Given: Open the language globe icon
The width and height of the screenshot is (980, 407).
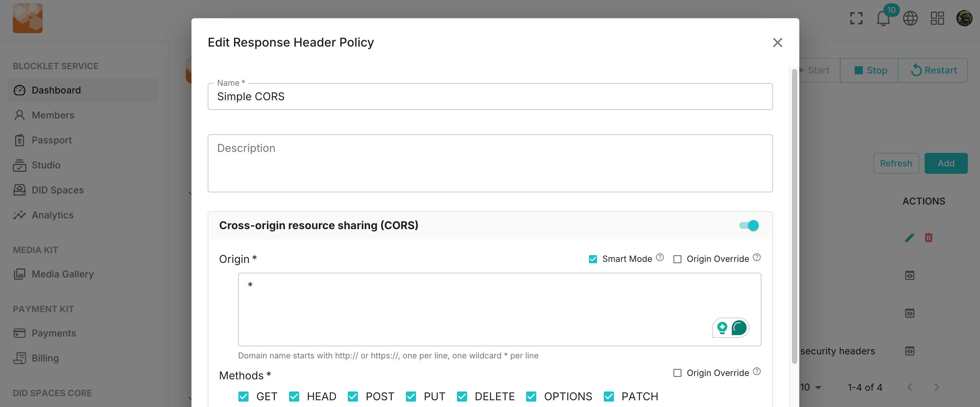Looking at the screenshot, I should click(910, 18).
